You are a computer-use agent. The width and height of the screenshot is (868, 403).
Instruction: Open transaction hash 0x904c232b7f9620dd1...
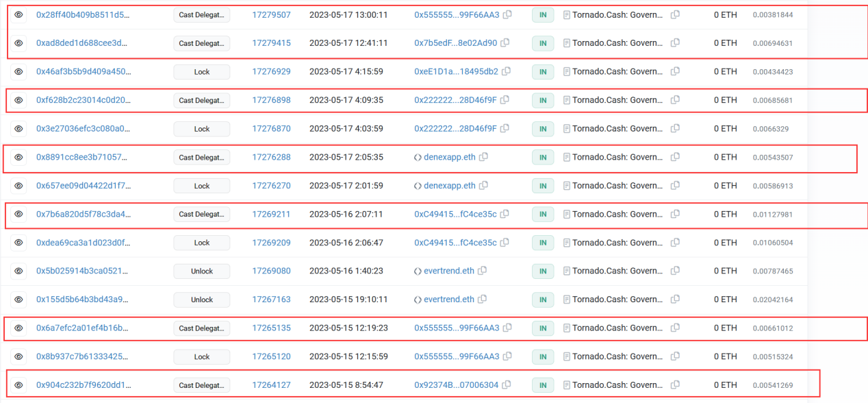[x=84, y=385]
